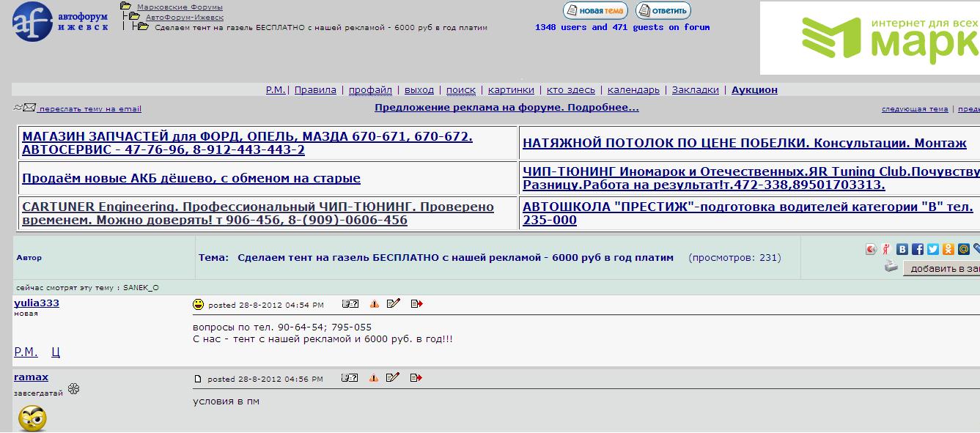Open the поиск menu link

tap(460, 90)
